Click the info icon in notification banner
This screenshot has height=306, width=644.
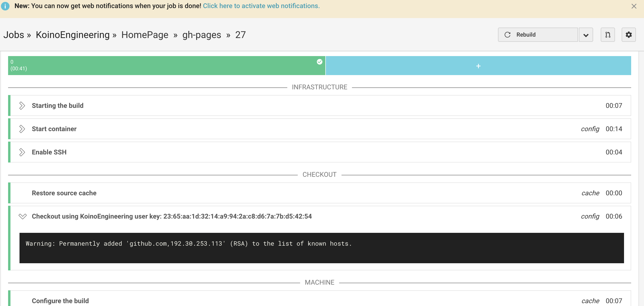pos(5,6)
